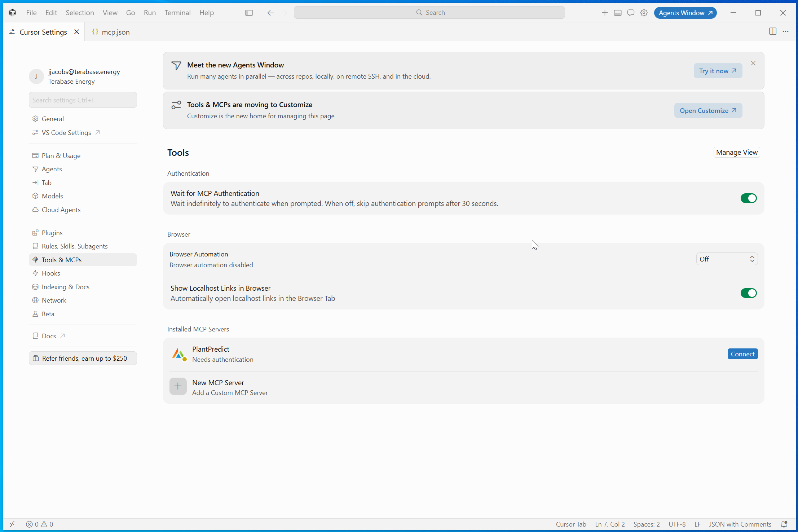798x532 pixels.
Task: Click JSON with Comments language mode
Action: (x=740, y=524)
